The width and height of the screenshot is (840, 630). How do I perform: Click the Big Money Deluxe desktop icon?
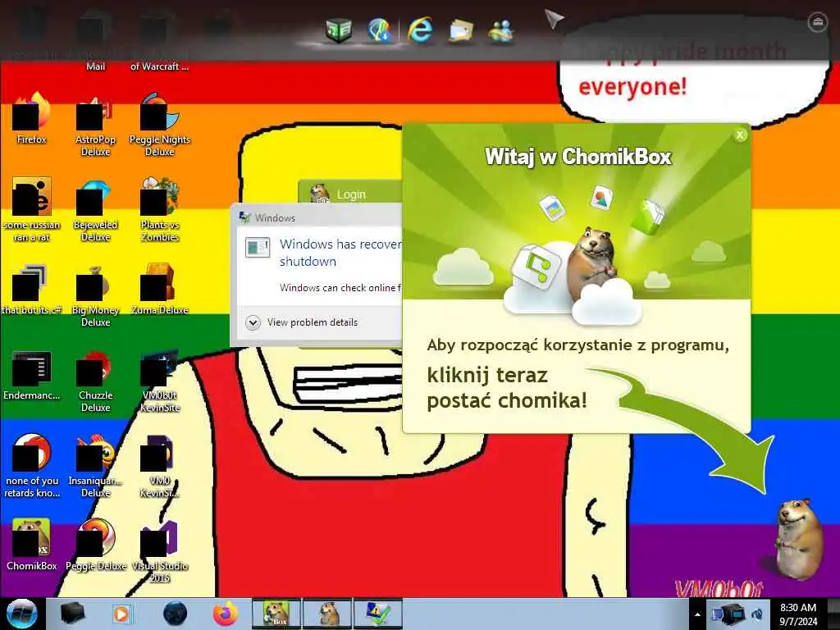tap(95, 295)
